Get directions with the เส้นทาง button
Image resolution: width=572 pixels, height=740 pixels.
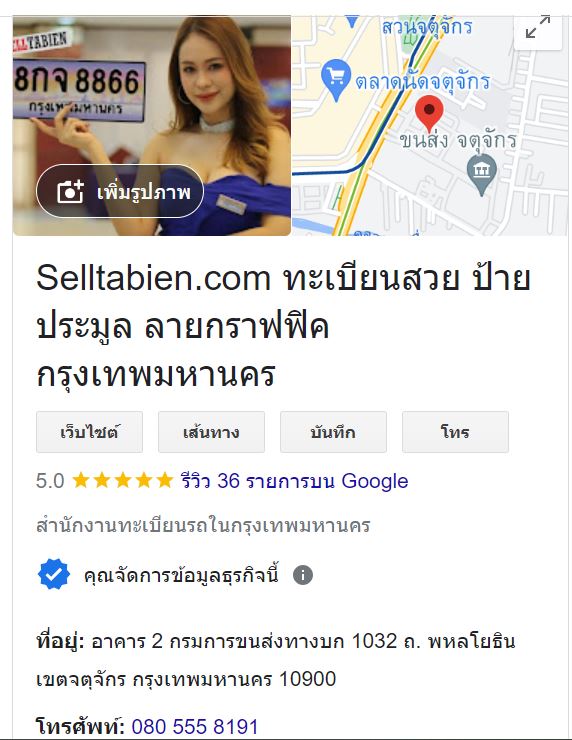pos(211,432)
